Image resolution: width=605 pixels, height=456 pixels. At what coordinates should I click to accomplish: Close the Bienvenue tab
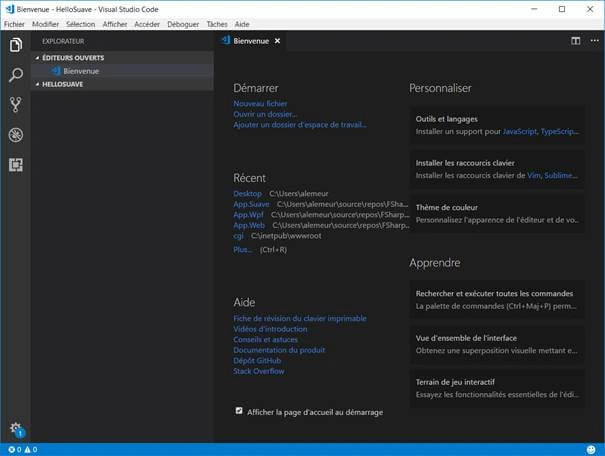coord(277,41)
